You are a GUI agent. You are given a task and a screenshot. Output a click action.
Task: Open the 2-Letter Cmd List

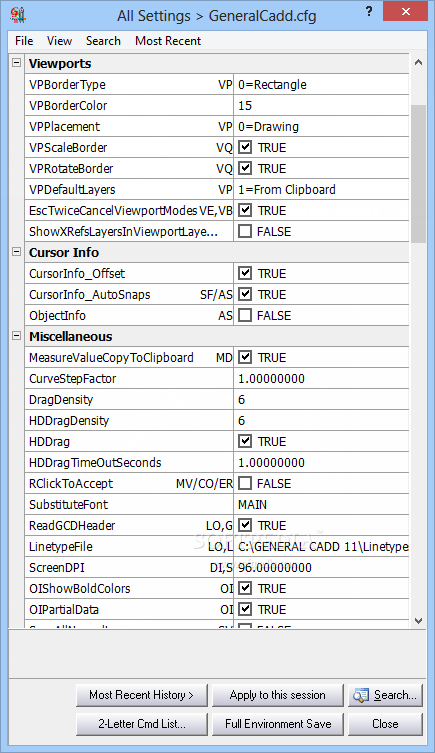click(142, 724)
